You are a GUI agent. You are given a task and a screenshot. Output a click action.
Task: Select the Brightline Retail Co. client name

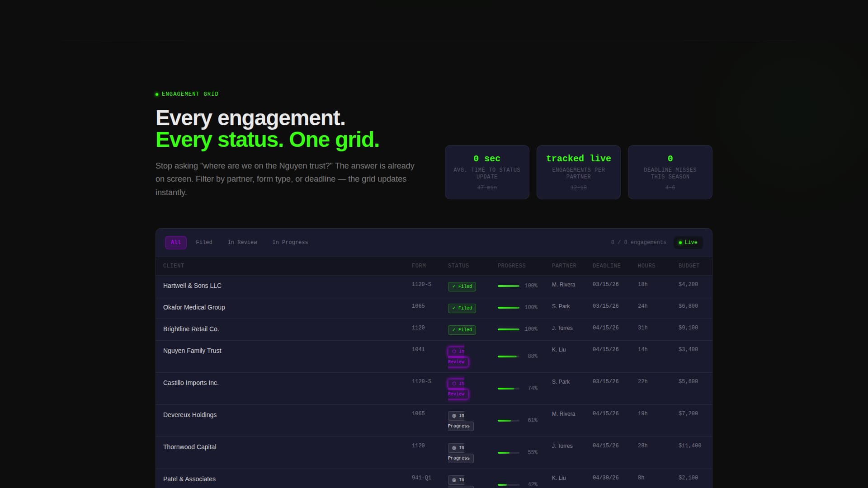coord(191,329)
